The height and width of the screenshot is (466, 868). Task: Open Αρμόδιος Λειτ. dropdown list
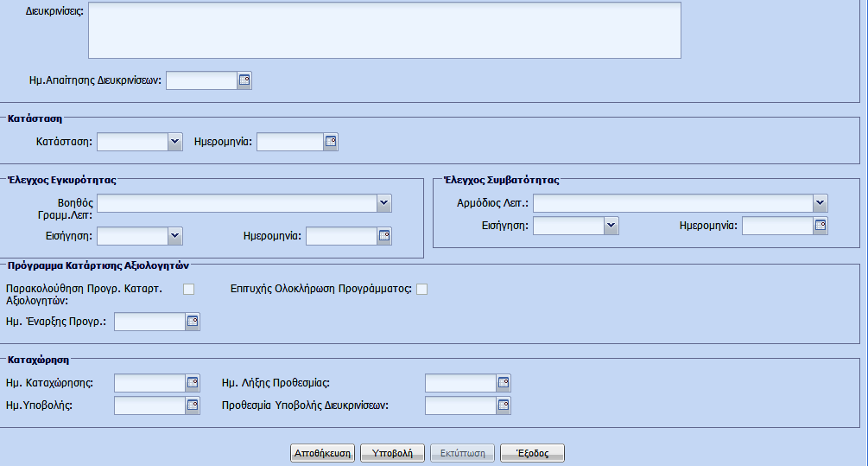[820, 203]
